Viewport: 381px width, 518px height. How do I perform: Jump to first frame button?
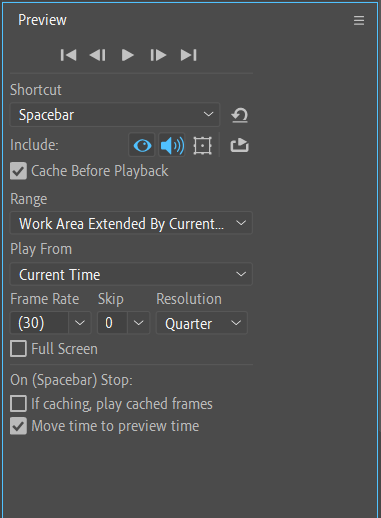pyautogui.click(x=69, y=55)
